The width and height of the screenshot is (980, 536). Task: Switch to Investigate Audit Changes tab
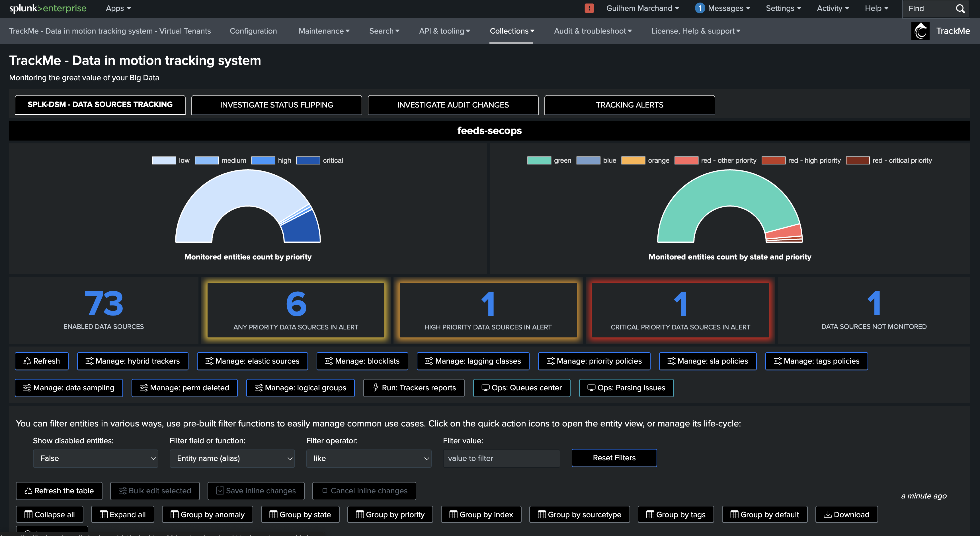coord(453,104)
